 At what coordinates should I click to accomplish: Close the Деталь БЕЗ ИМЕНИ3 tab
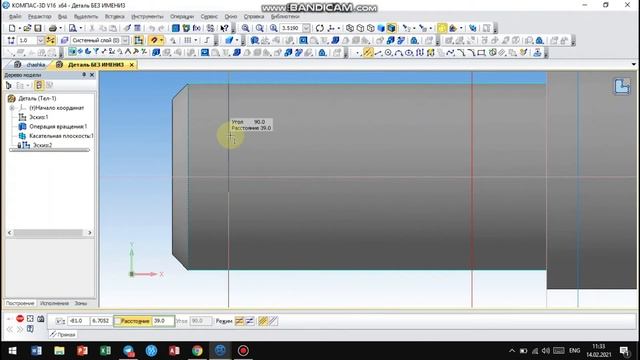click(x=131, y=65)
